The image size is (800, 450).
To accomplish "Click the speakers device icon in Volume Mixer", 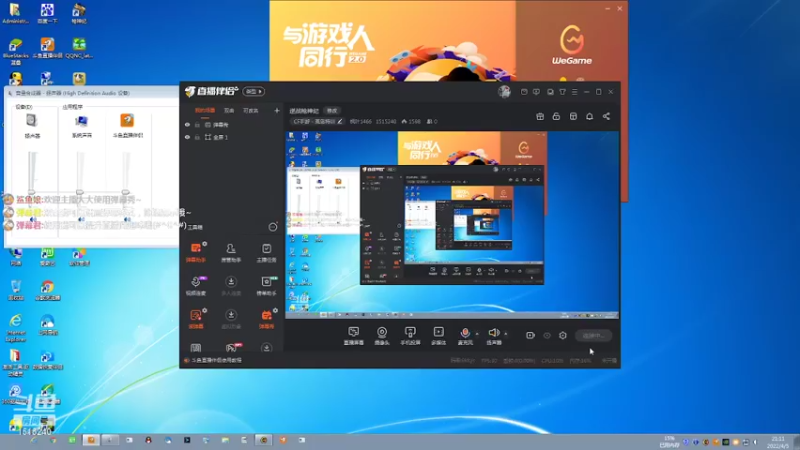I will tap(32, 121).
